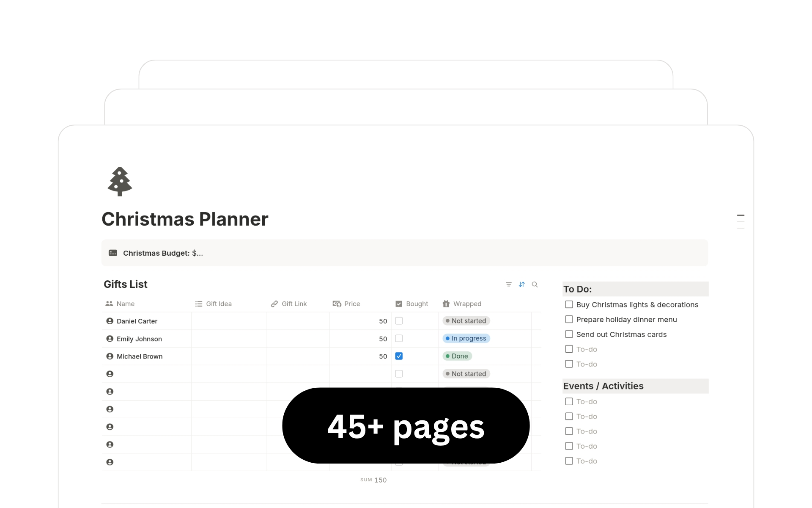The image size is (812, 508).
Task: Open search for the Gifts List
Action: click(535, 284)
